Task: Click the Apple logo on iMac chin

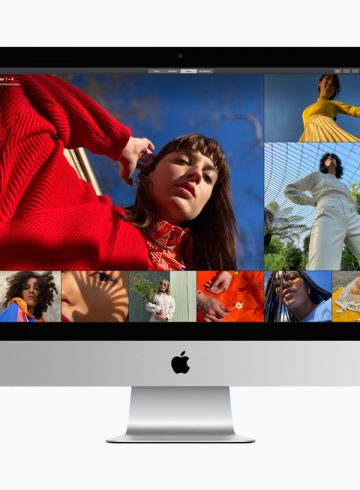Action: point(181,362)
